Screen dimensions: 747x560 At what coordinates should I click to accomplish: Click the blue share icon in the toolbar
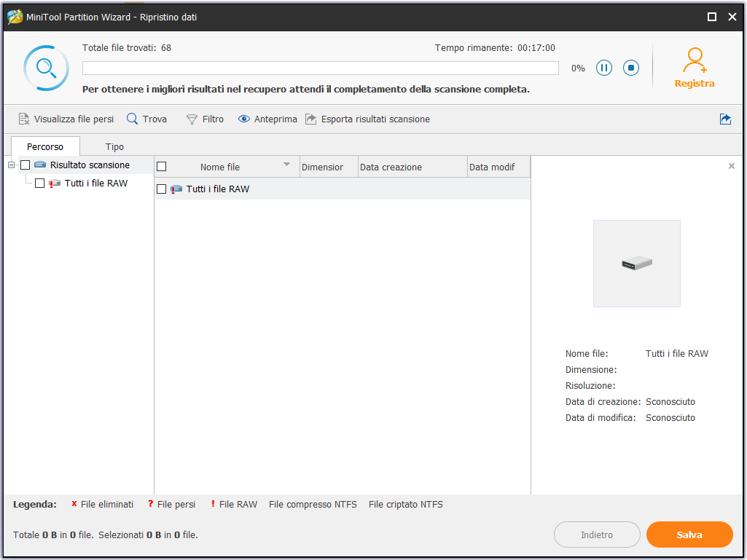725,119
